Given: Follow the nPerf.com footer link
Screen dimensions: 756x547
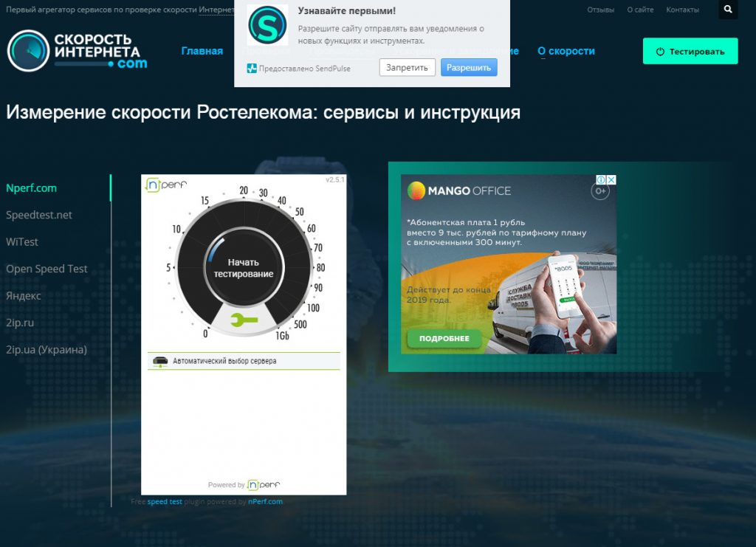Looking at the screenshot, I should point(265,502).
